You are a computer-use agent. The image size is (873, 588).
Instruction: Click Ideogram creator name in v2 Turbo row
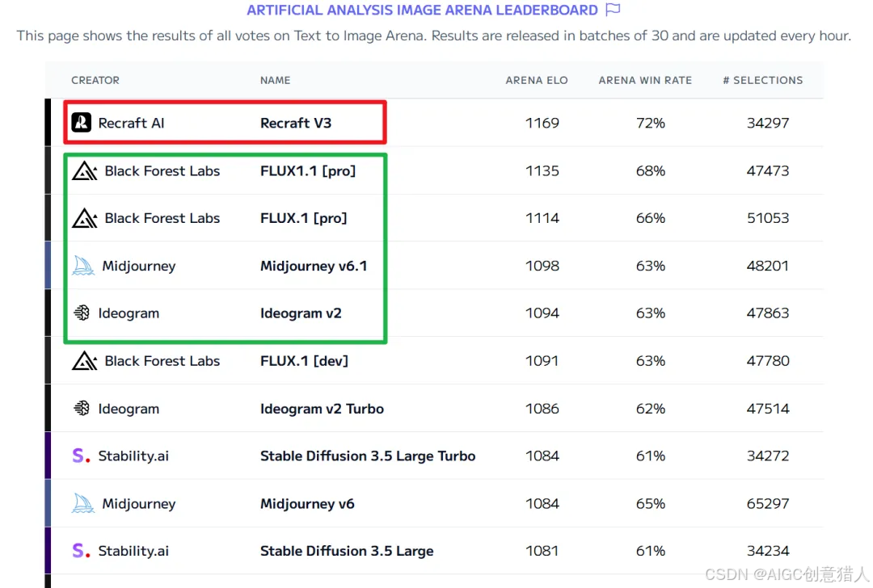click(x=129, y=409)
